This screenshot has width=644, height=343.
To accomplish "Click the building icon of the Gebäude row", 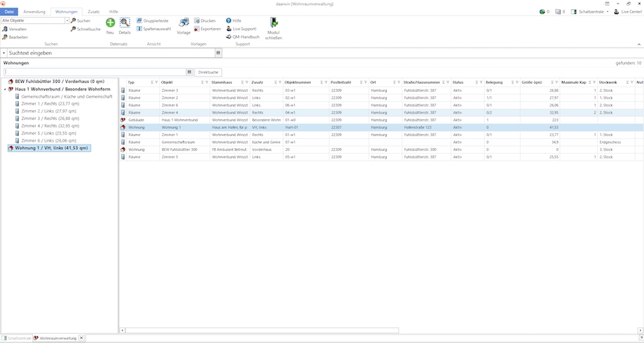I will pyautogui.click(x=123, y=120).
